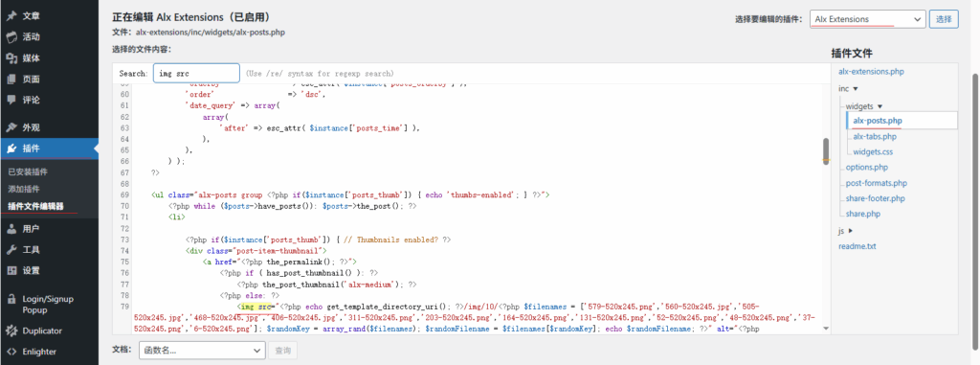The height and width of the screenshot is (365, 980).
Task: Open alx-posts.php file
Action: pos(878,120)
